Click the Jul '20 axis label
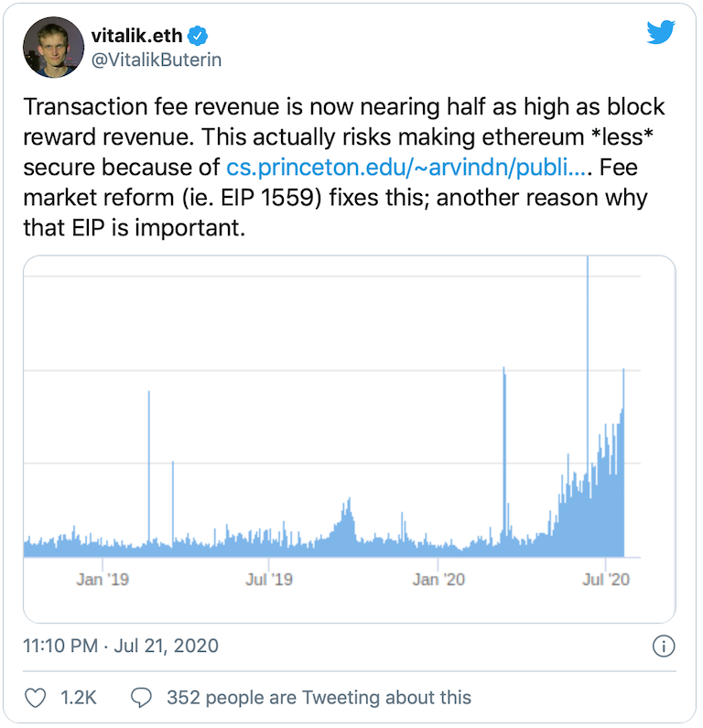This screenshot has height=728, width=703. click(x=606, y=579)
